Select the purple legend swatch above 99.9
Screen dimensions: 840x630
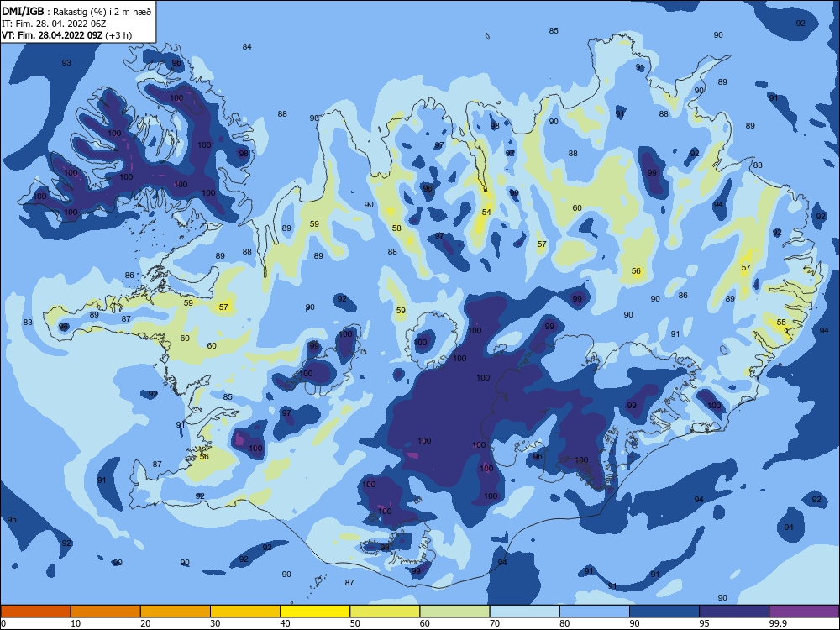804,612
